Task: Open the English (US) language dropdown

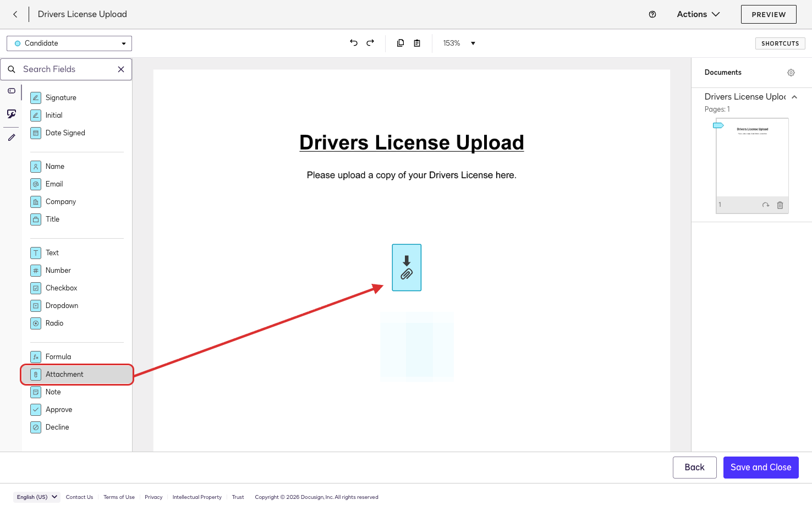Action: [x=37, y=497]
